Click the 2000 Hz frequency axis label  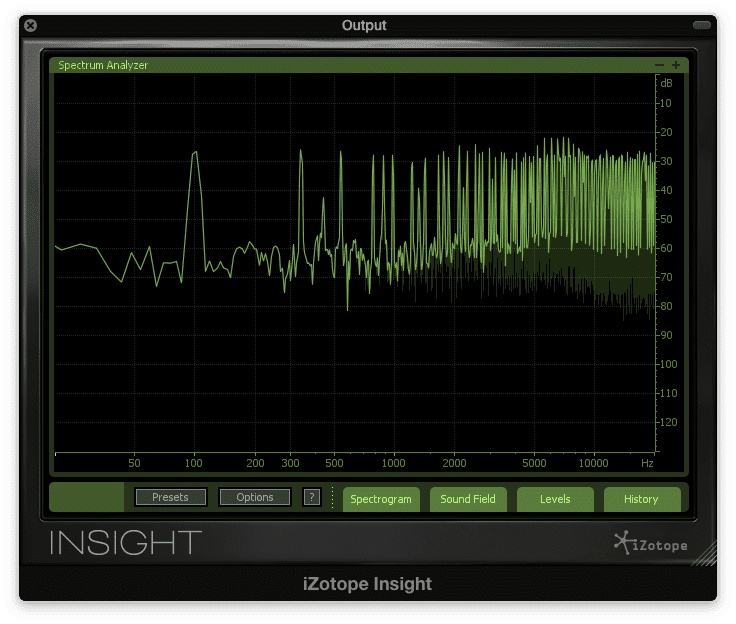coord(454,463)
